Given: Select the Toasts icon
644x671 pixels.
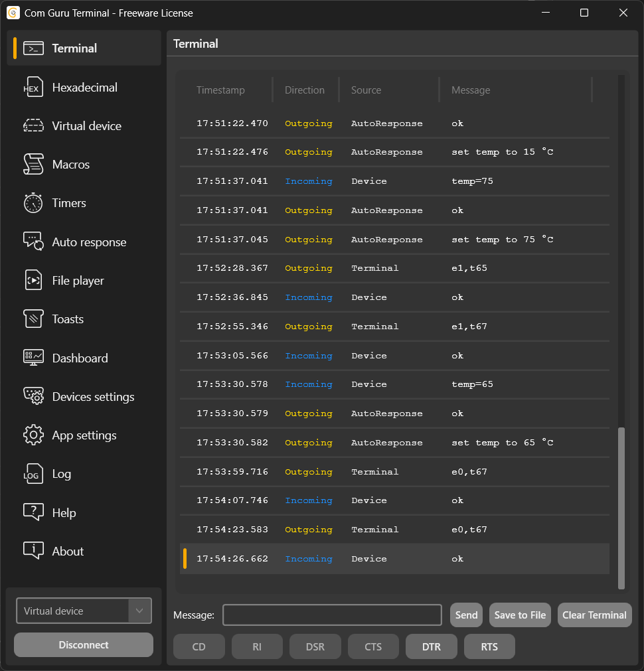Looking at the screenshot, I should pyautogui.click(x=33, y=319).
